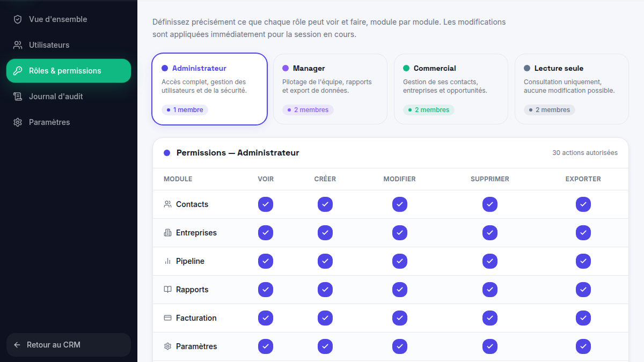Viewport: 644px width, 362px height.
Task: Click the 30 actions autorisées text
Action: click(x=585, y=153)
